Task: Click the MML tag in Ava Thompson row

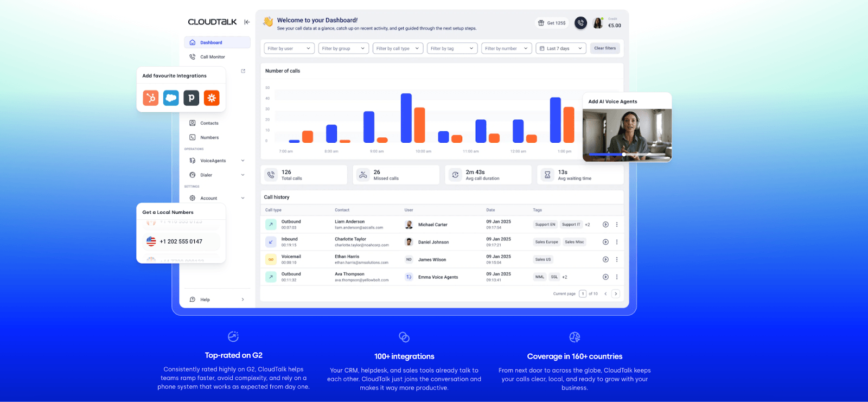Action: [x=540, y=277]
